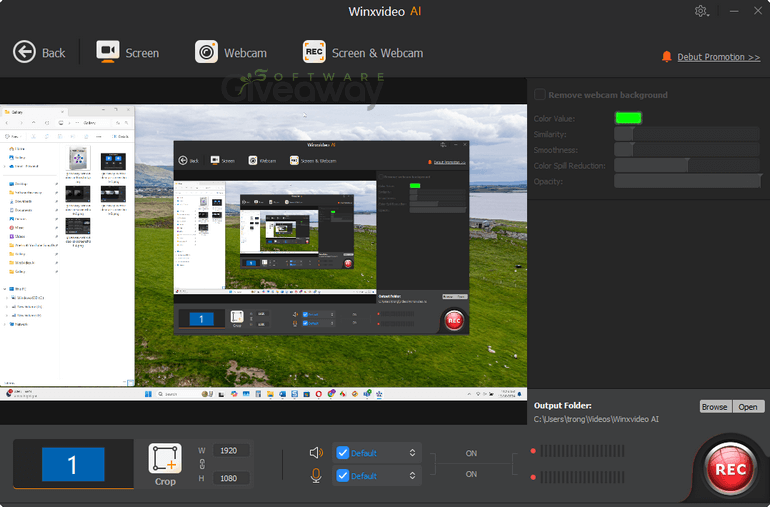Image resolution: width=770 pixels, height=507 pixels.
Task: Click the system speaker audio icon
Action: (316, 452)
